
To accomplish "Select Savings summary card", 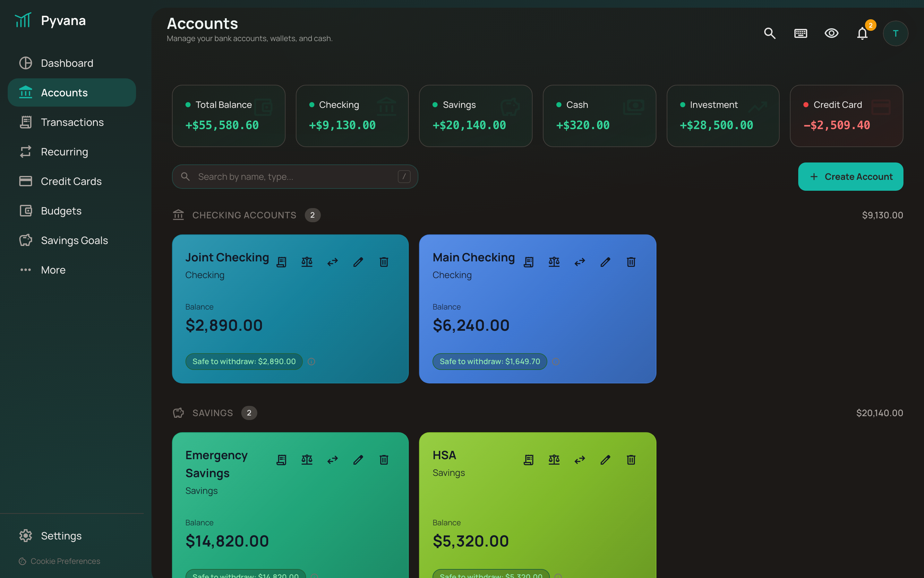I will (476, 116).
